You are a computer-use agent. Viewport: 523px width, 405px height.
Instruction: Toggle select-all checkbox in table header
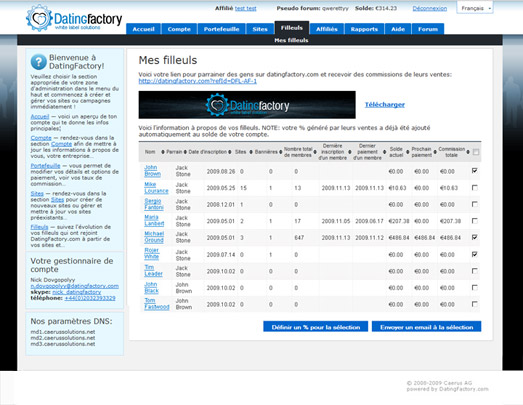click(x=476, y=152)
